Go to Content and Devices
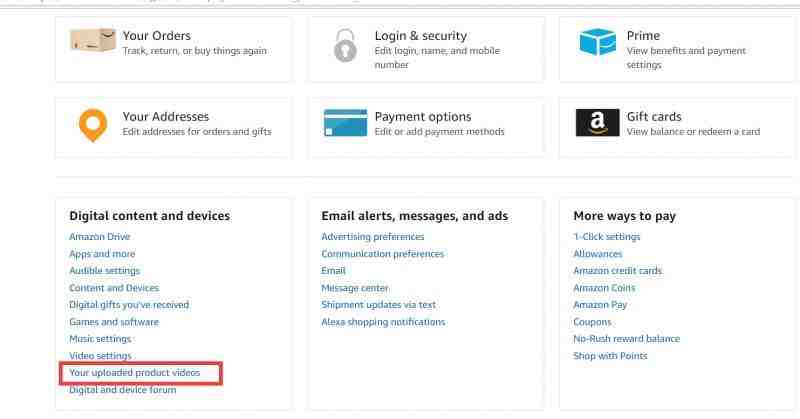This screenshot has width=800, height=419. pyautogui.click(x=114, y=288)
